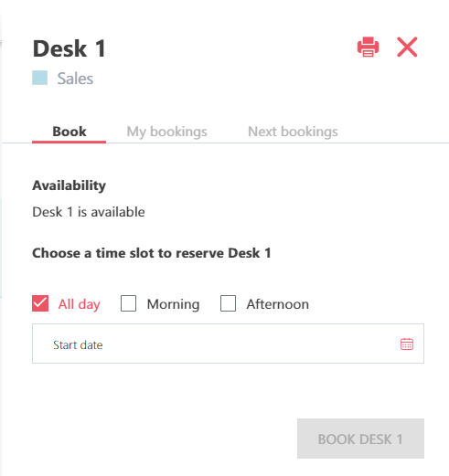Enable the Morning checkbox
Image resolution: width=449 pixels, height=476 pixels.
click(x=128, y=303)
